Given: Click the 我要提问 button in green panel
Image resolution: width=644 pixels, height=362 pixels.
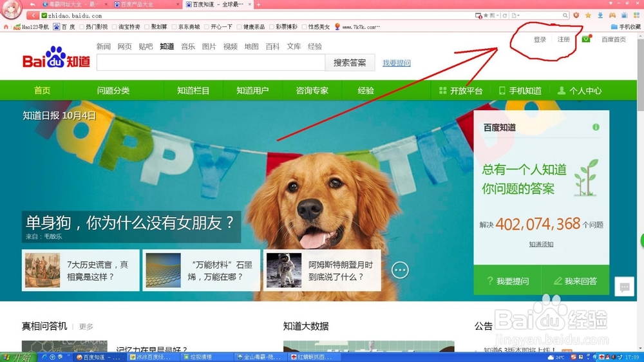Looking at the screenshot, I should click(x=507, y=281).
